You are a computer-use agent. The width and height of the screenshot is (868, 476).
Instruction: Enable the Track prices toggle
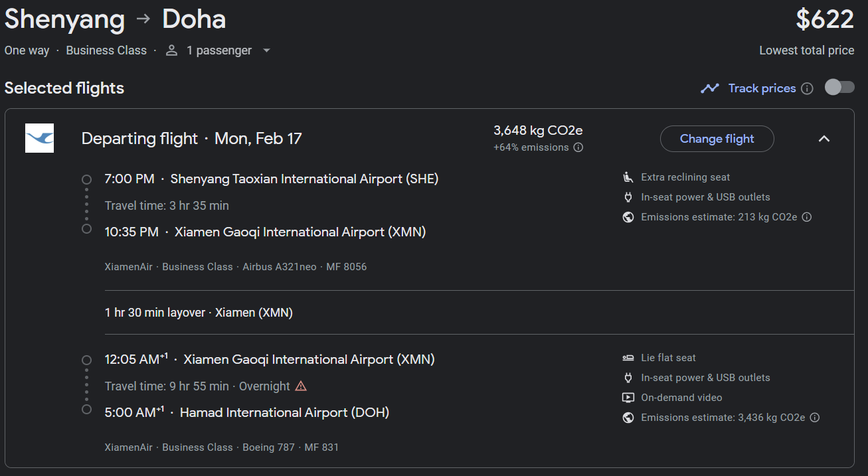coord(839,87)
